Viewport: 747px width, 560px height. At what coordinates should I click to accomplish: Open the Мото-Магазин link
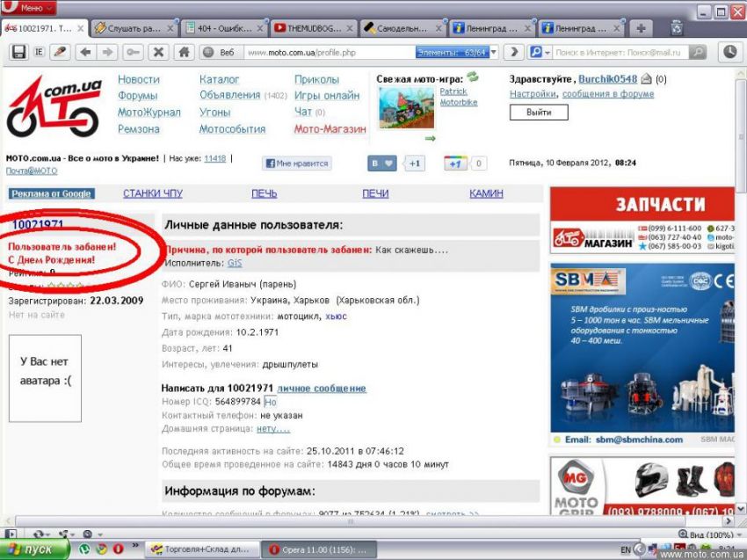click(x=330, y=129)
